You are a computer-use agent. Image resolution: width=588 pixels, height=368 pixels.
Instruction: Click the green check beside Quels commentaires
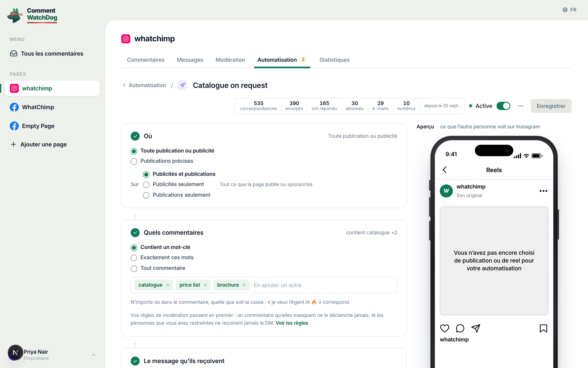coord(135,233)
